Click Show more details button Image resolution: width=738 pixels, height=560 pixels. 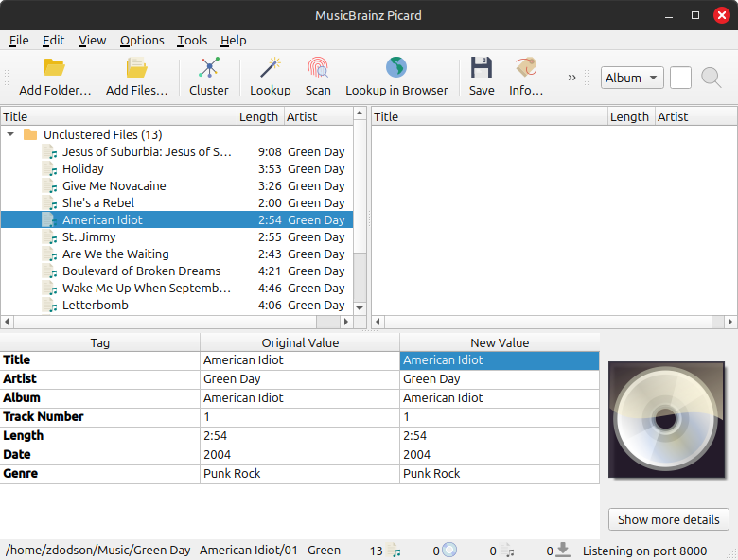pos(668,519)
